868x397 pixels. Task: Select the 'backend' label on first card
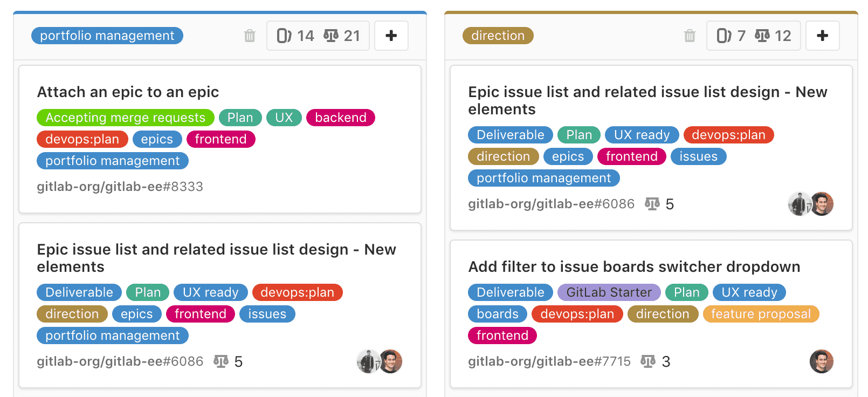[340, 118]
